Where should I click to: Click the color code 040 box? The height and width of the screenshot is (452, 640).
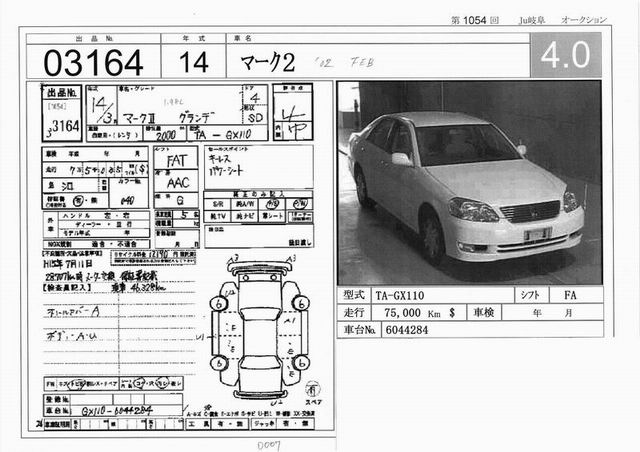127,200
